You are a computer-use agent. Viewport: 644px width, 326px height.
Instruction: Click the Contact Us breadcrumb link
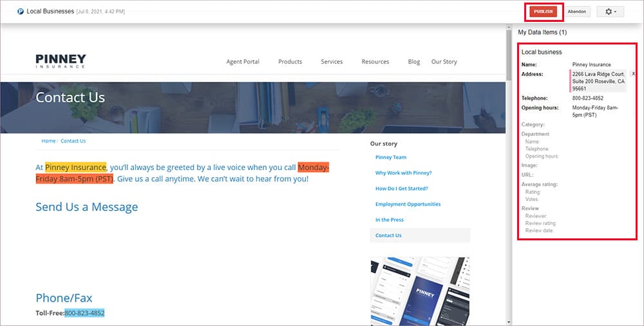pyautogui.click(x=73, y=140)
